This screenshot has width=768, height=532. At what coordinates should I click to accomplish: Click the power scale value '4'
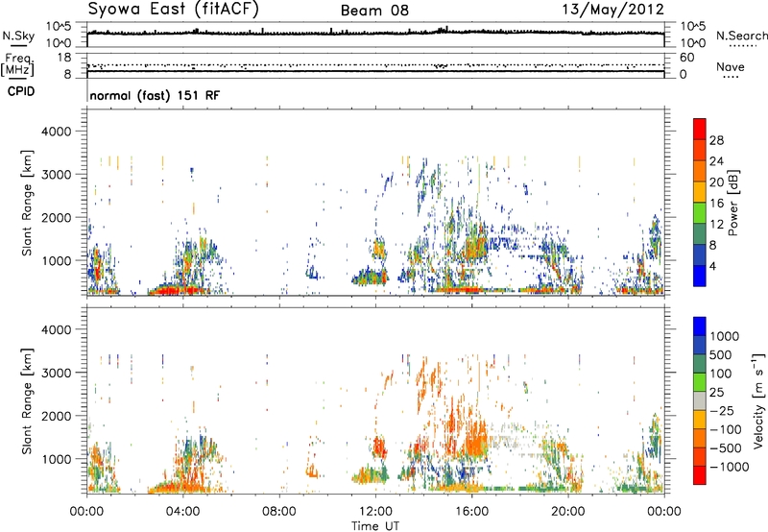coord(712,266)
